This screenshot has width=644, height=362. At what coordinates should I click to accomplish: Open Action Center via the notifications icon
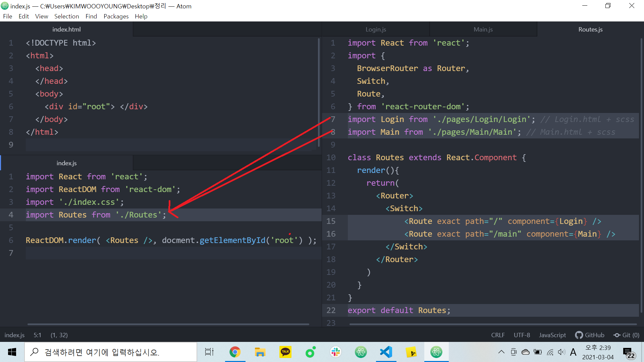point(629,352)
